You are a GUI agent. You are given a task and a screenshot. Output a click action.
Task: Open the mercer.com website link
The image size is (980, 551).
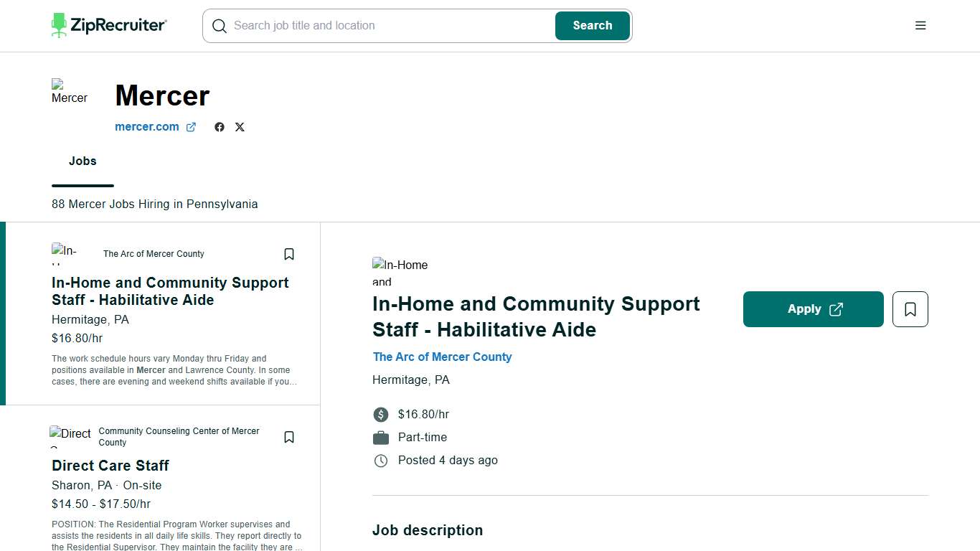(147, 127)
